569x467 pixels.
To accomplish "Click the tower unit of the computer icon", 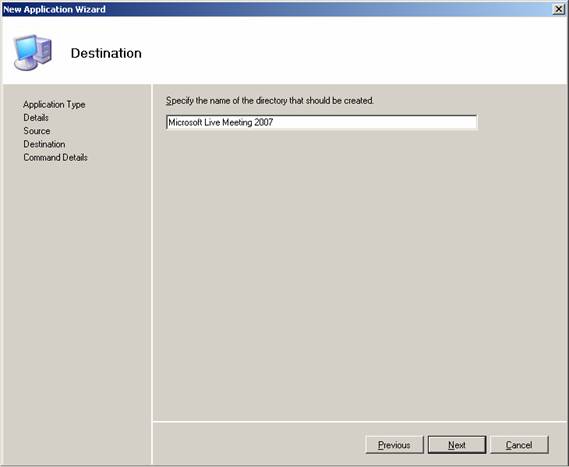I will click(x=44, y=50).
